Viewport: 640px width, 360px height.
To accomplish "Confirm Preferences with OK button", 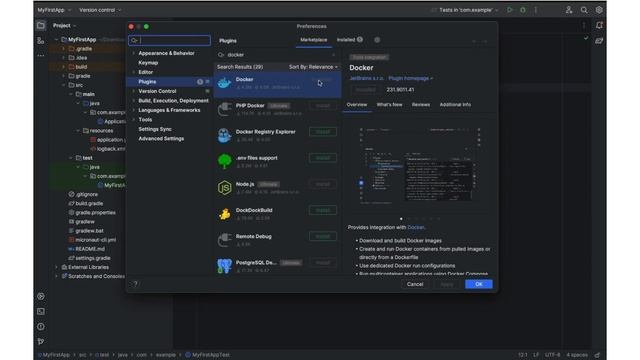I will click(x=479, y=284).
